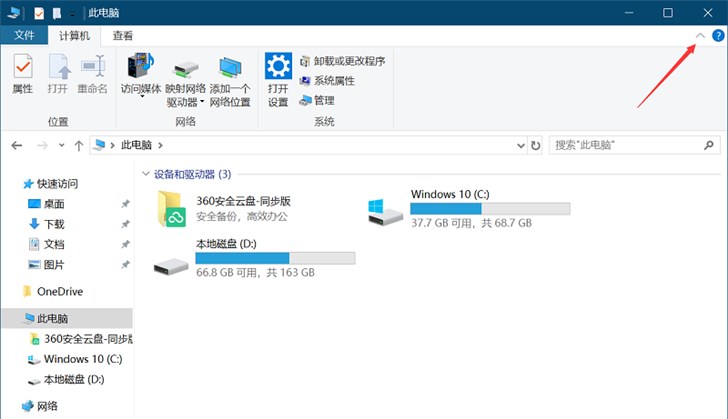The height and width of the screenshot is (419, 728).
Task: Open the 360安全云盘-同步版 drive icon
Action: (173, 208)
